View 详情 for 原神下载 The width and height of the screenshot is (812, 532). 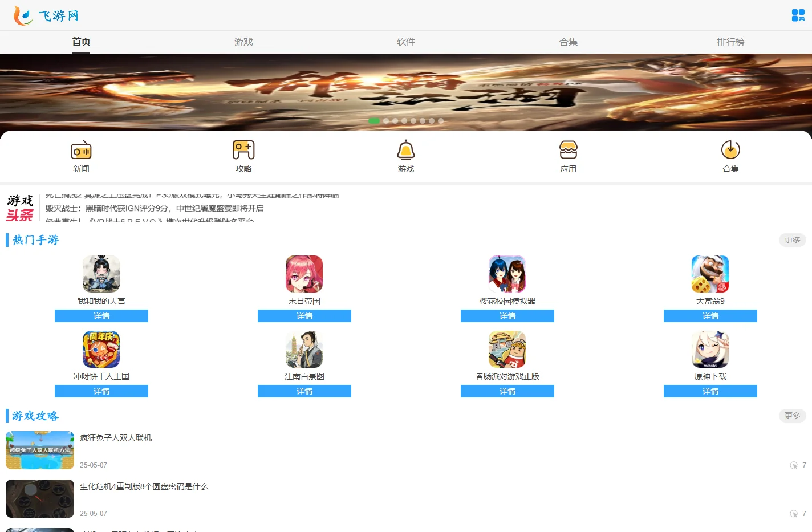(710, 391)
